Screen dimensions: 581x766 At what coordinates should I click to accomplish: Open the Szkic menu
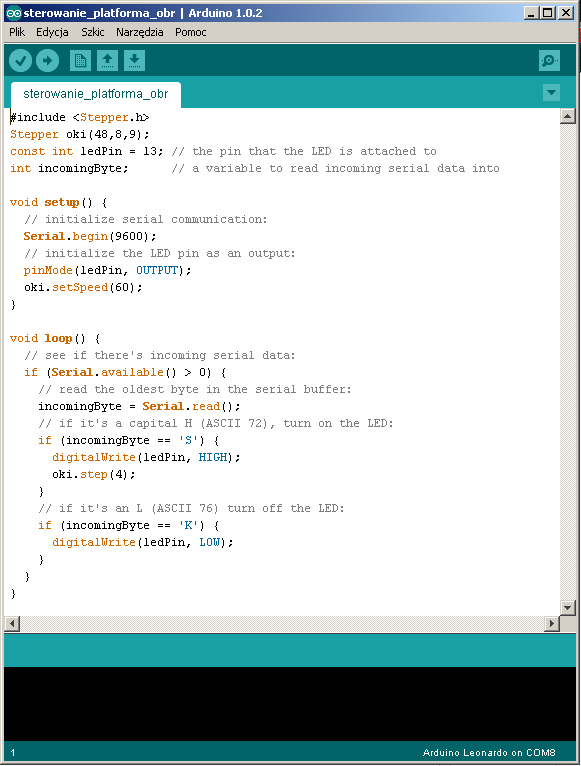(x=92, y=32)
